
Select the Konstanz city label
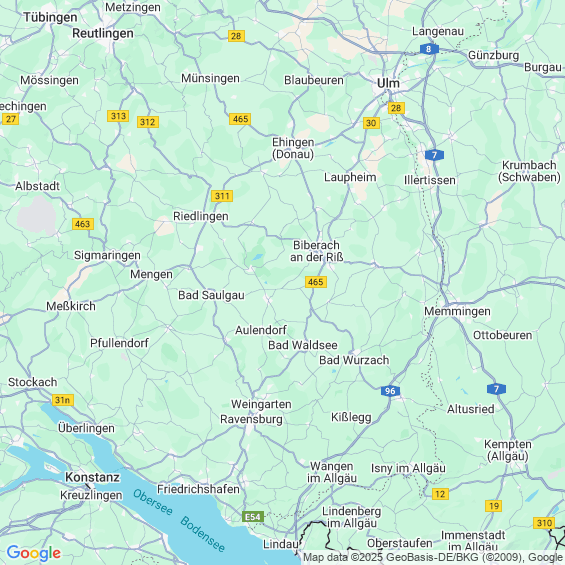92,477
